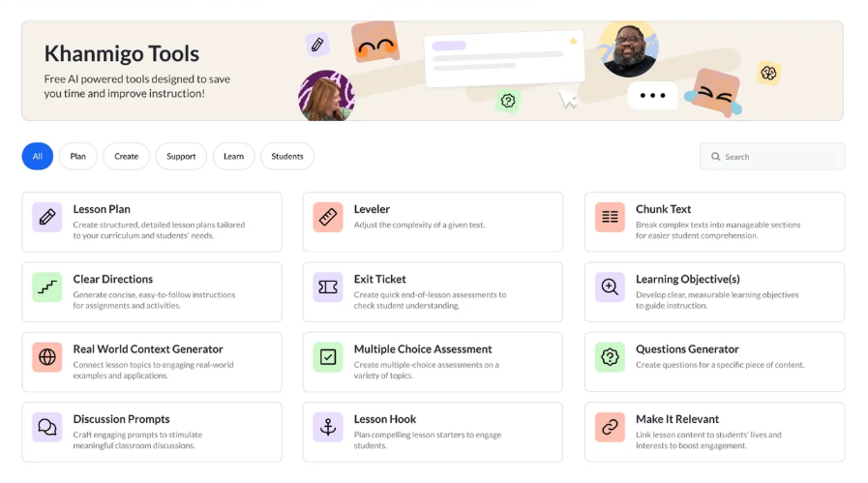
Task: Select the Lesson Hook anchor icon
Action: (x=328, y=427)
